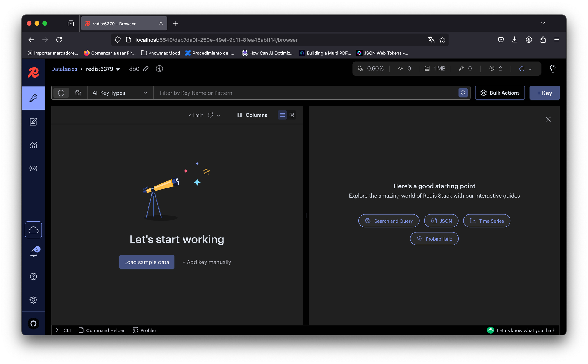Click the database info icon

159,69
